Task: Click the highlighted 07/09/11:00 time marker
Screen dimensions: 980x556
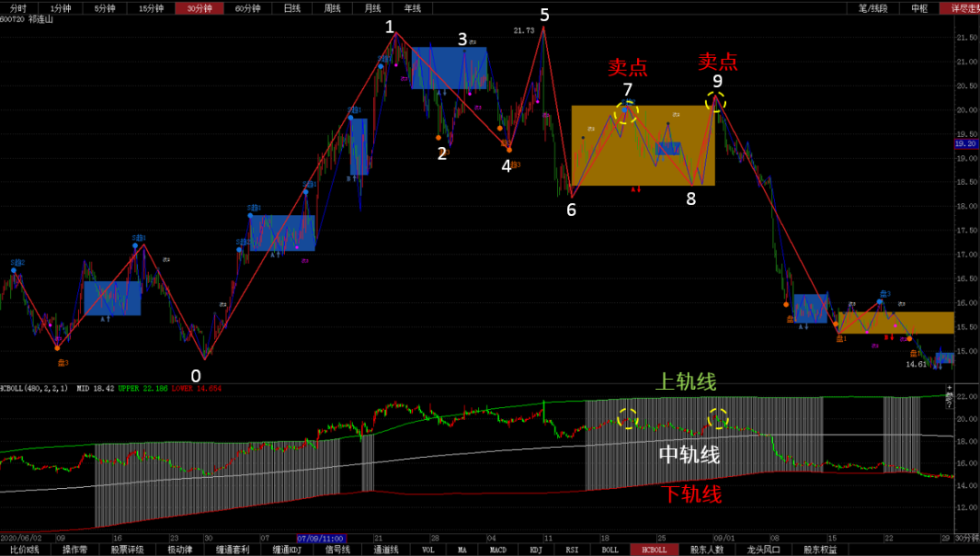Action: point(319,538)
